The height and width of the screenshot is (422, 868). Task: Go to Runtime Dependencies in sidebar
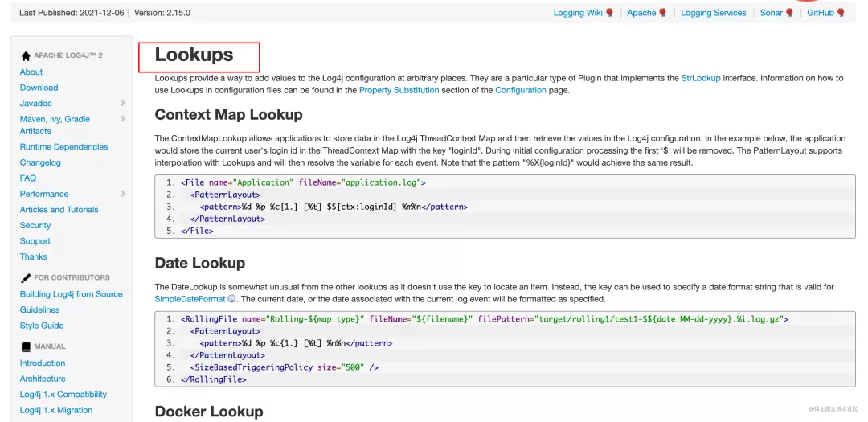[63, 147]
